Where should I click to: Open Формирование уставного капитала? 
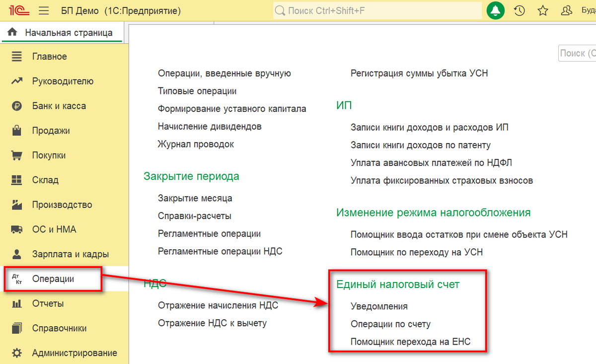232,109
